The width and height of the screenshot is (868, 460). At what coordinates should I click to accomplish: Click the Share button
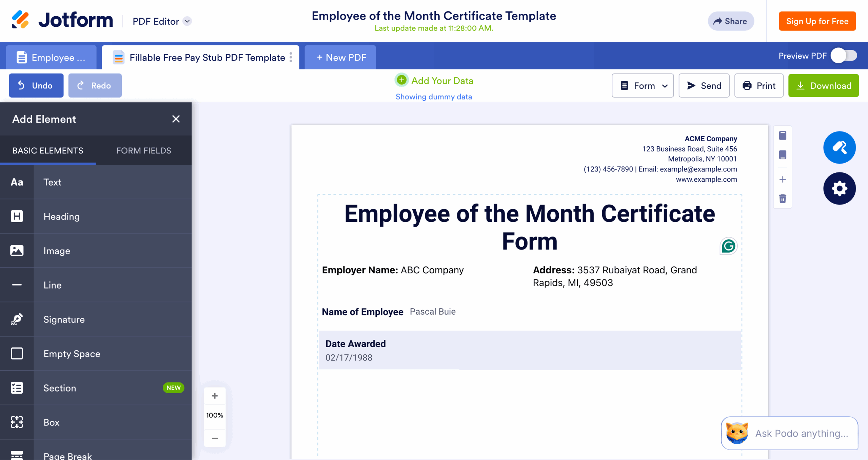(x=731, y=21)
